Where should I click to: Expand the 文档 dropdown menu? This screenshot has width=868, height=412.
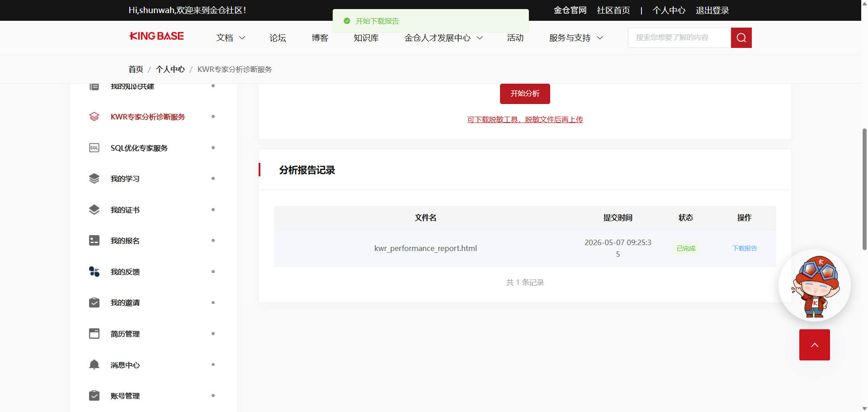[x=231, y=38]
